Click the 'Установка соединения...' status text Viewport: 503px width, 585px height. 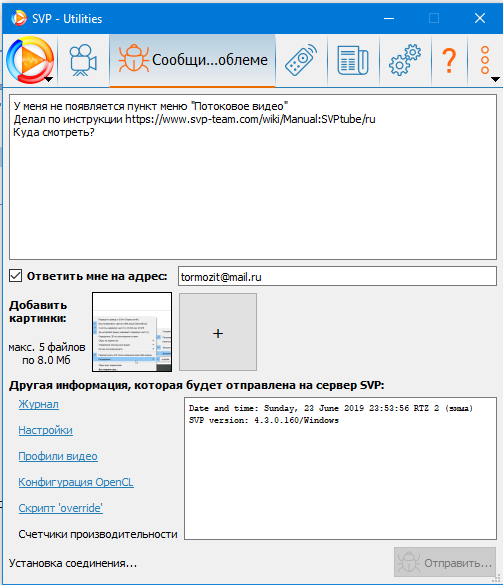pos(73,563)
